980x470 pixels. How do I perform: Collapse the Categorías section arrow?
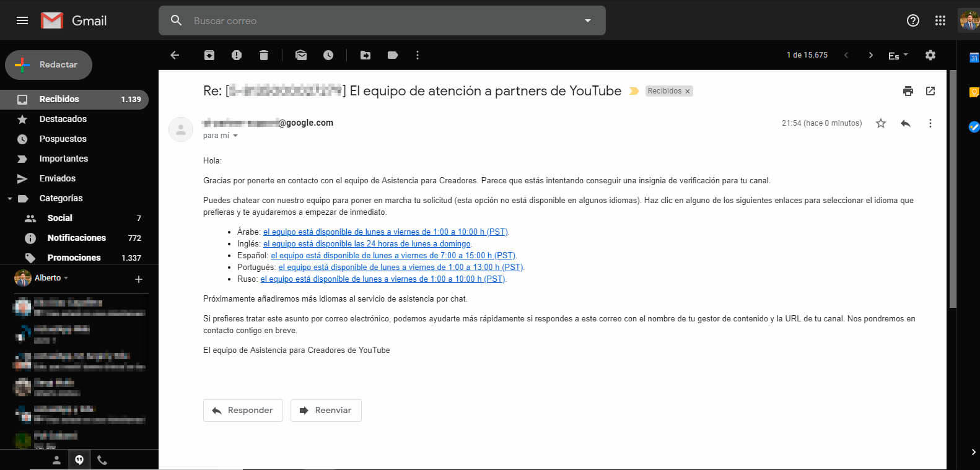pyautogui.click(x=9, y=199)
